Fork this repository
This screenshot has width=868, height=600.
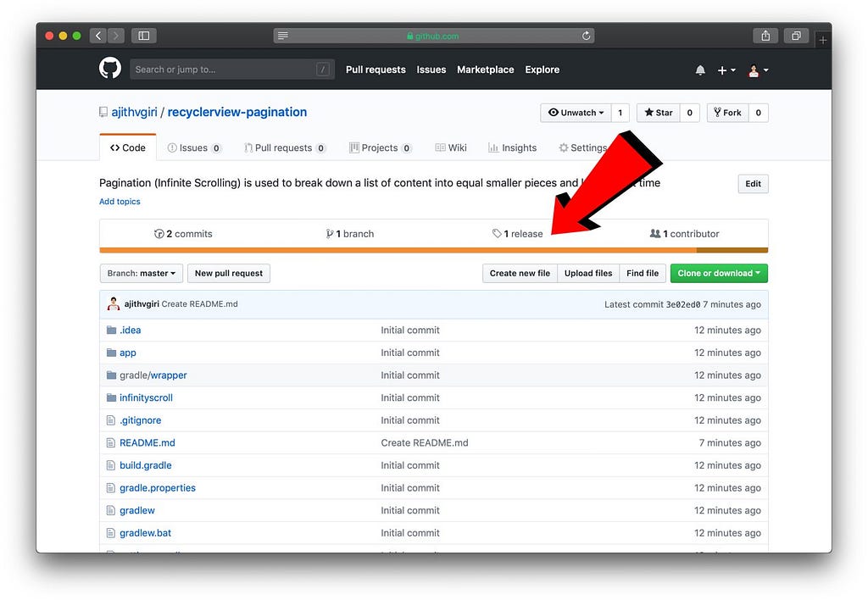click(x=727, y=113)
